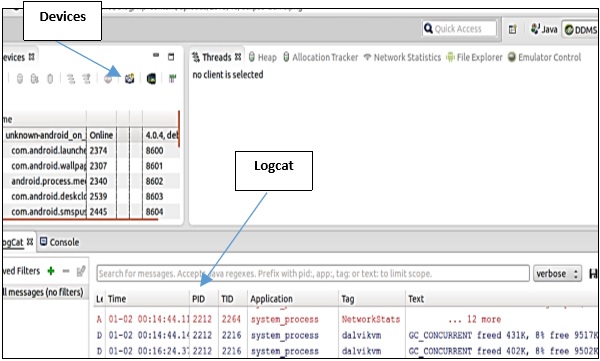
Task: Open the Allocation Tracker tab
Action: coord(321,57)
